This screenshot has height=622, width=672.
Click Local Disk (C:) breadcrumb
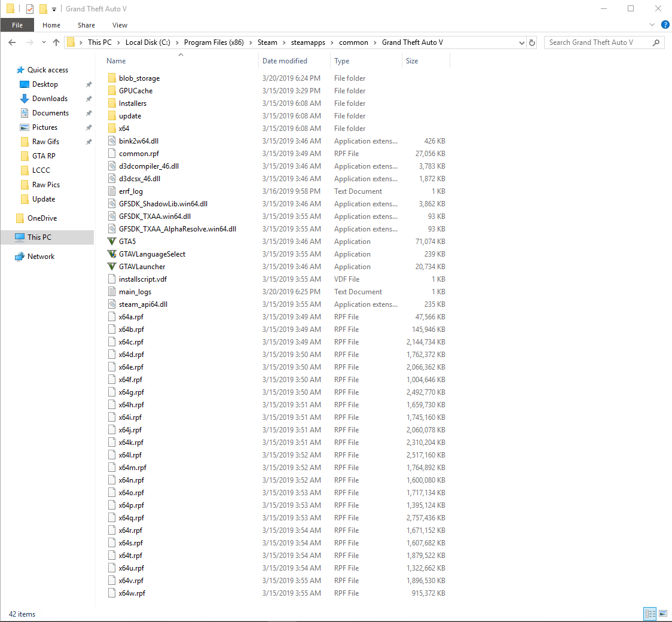click(148, 42)
